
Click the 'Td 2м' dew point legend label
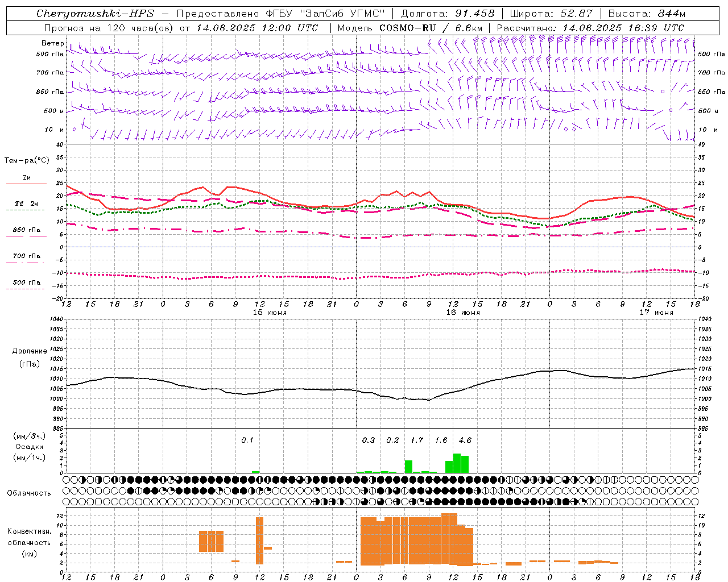click(x=27, y=203)
